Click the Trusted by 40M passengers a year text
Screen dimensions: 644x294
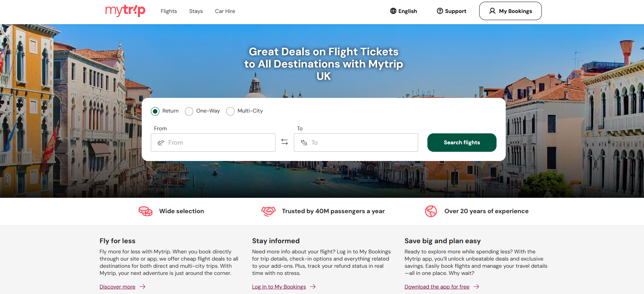[333, 211]
